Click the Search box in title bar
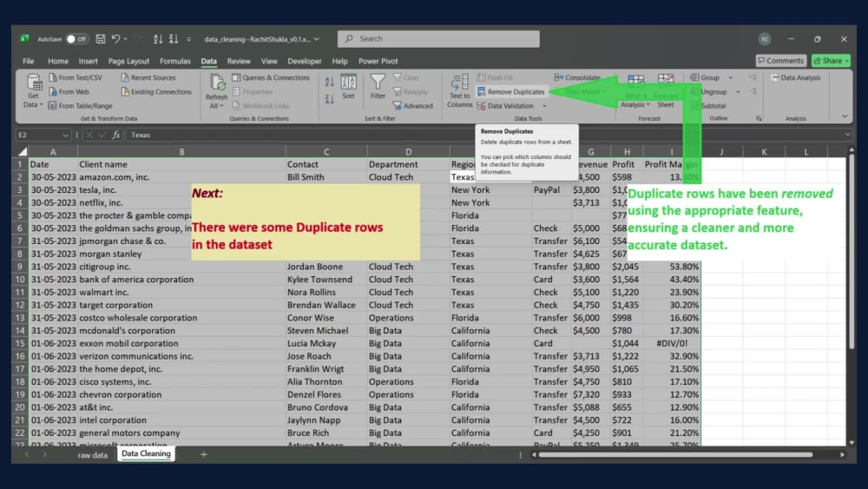Screen dimensions: 868x489 point(438,39)
